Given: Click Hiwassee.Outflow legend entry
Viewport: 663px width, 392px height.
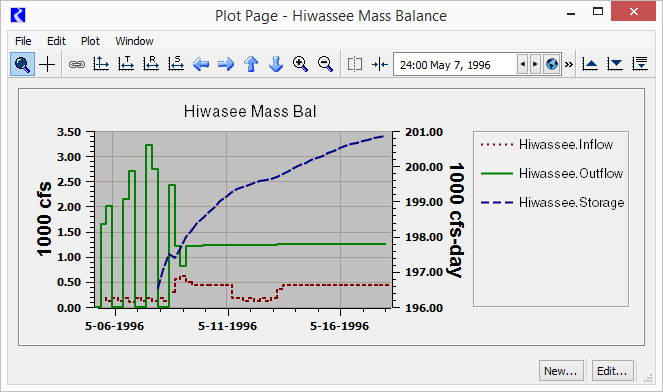Looking at the screenshot, I should [x=551, y=173].
